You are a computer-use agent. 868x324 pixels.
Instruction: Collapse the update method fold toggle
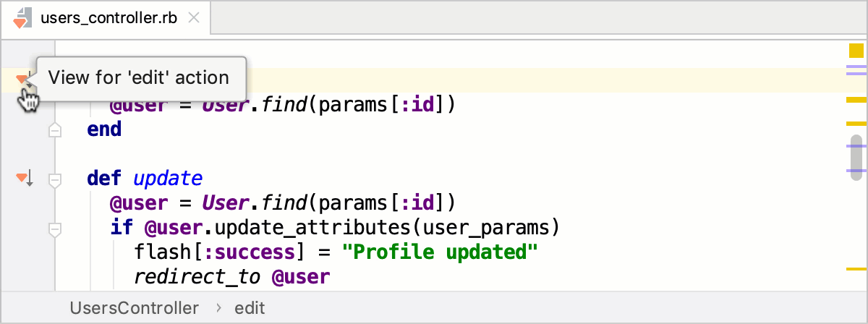click(54, 179)
